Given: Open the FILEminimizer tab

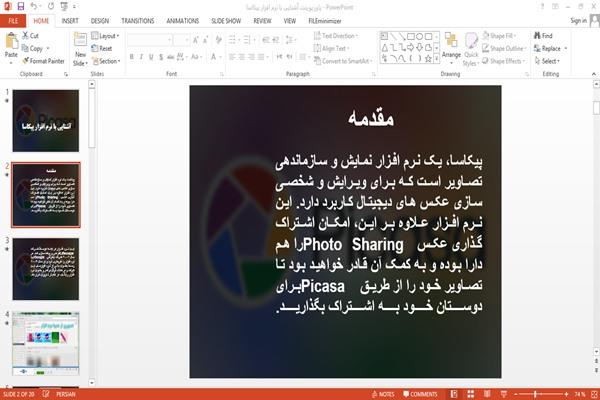Looking at the screenshot, I should (324, 21).
